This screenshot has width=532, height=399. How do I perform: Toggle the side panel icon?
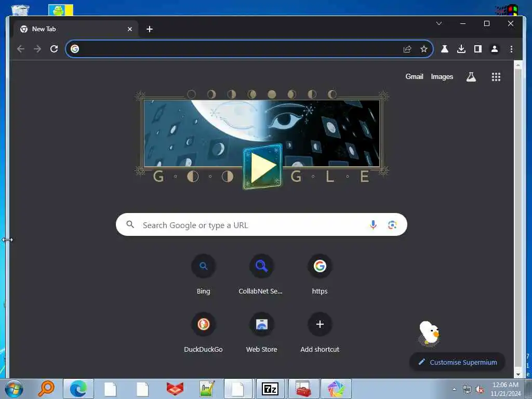pyautogui.click(x=478, y=49)
